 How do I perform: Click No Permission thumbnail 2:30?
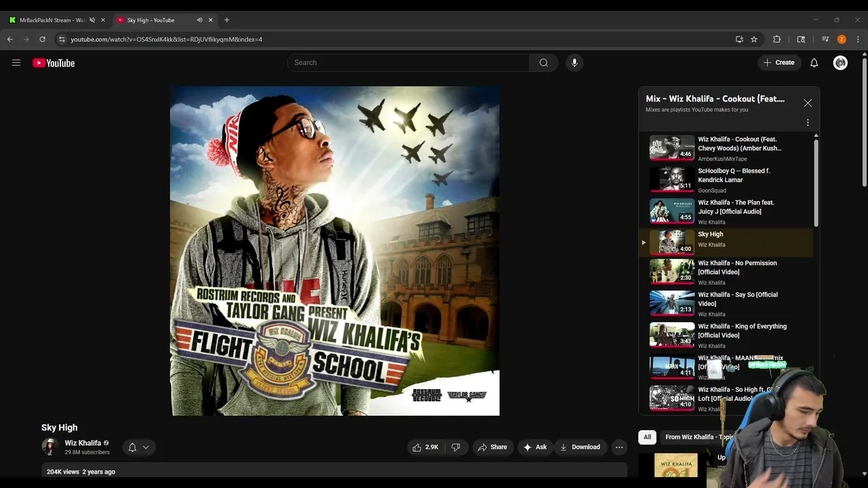click(672, 272)
